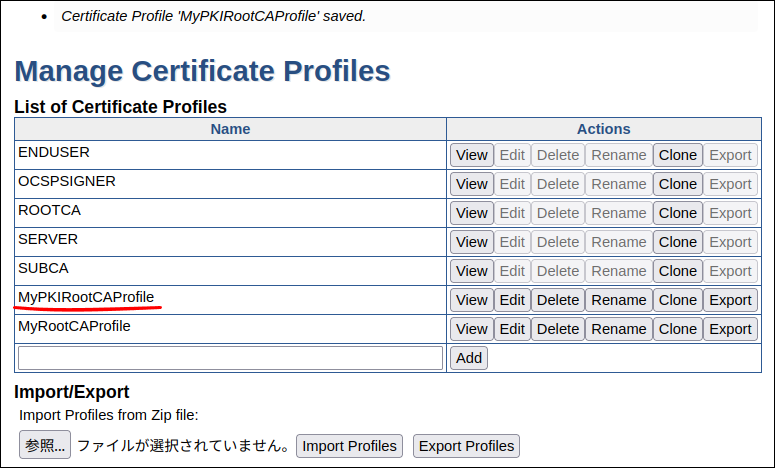Clone the OCSPSIGNER certificate profile
775x468 pixels.
coord(677,184)
